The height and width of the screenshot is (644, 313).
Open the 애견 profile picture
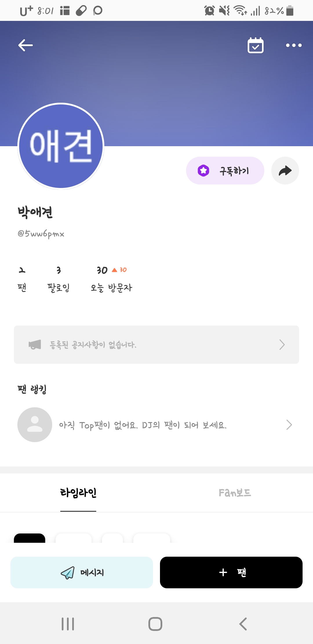[61, 146]
